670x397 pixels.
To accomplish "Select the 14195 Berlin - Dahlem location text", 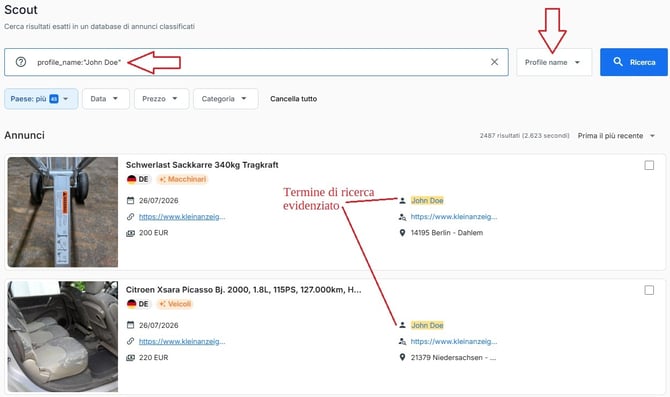I will point(447,233).
